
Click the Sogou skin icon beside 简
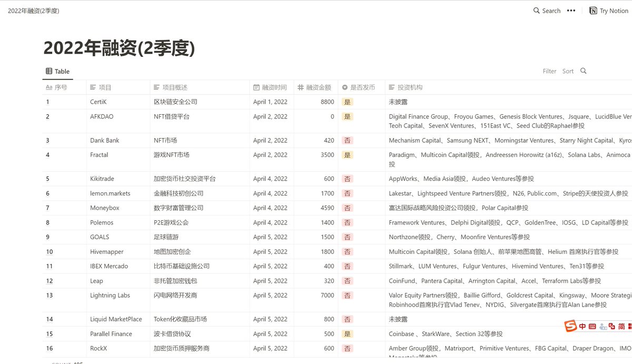tap(611, 327)
